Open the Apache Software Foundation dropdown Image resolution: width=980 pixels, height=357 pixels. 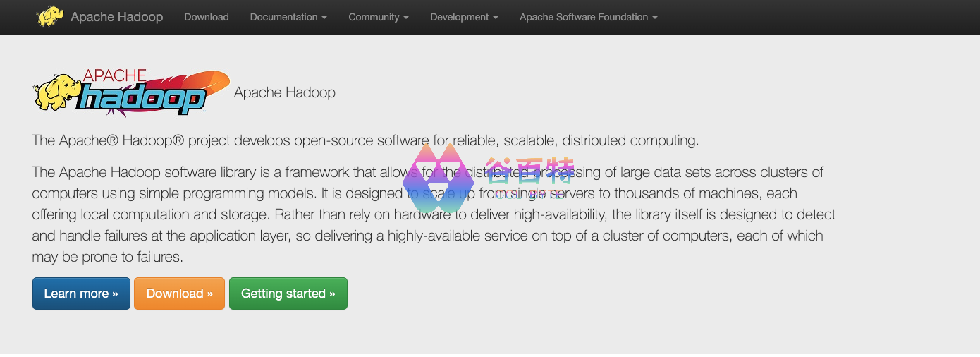point(588,17)
